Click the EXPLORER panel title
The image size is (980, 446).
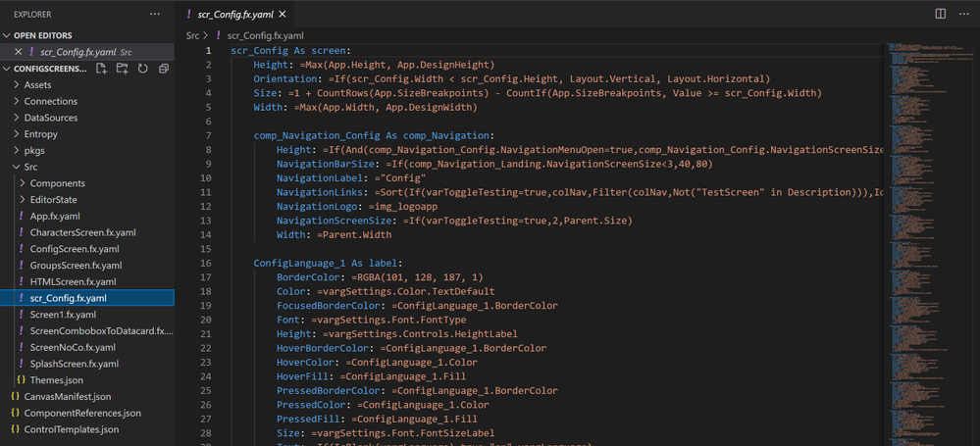[32, 14]
